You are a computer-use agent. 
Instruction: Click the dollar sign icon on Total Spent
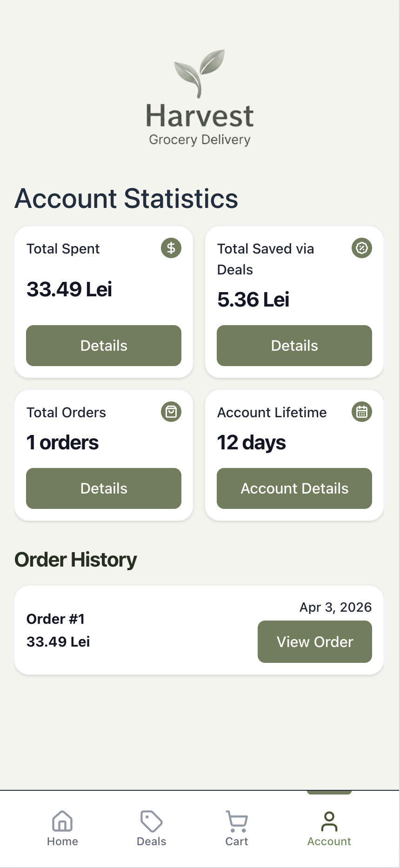(171, 248)
